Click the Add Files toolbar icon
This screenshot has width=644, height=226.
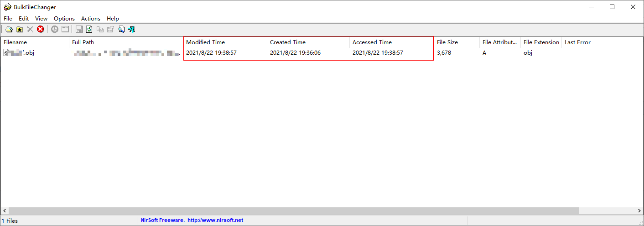tap(9, 29)
